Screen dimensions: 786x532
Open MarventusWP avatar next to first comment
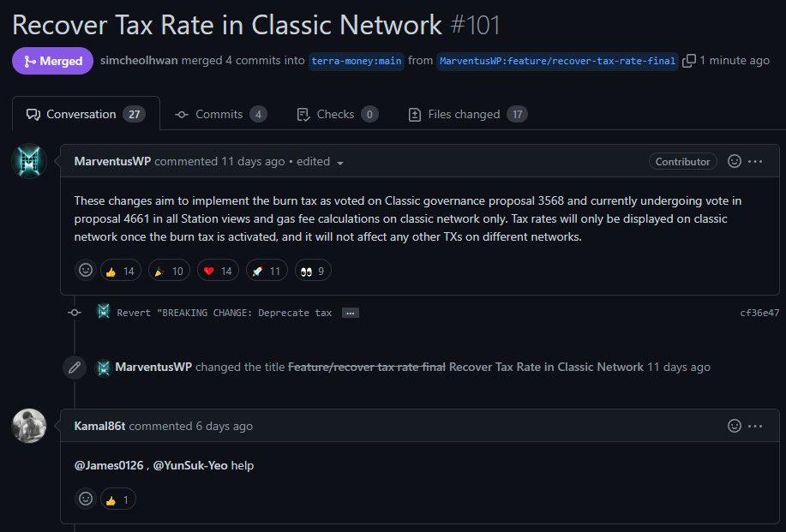click(29, 161)
